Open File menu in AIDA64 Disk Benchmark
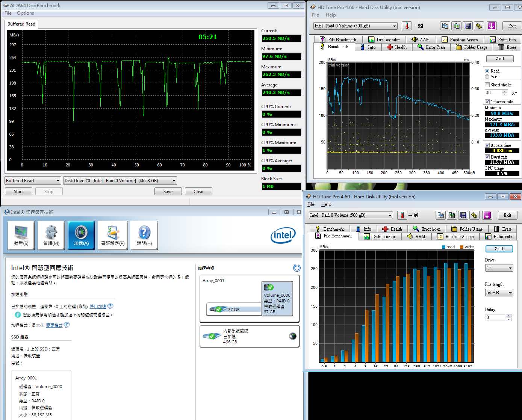This screenshot has width=522, height=420. 8,13
